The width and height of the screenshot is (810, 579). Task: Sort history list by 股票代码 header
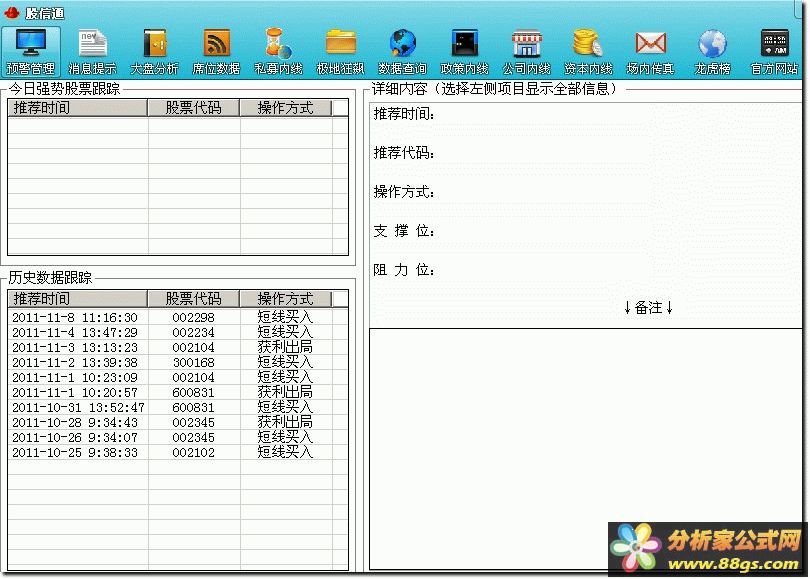(x=194, y=299)
